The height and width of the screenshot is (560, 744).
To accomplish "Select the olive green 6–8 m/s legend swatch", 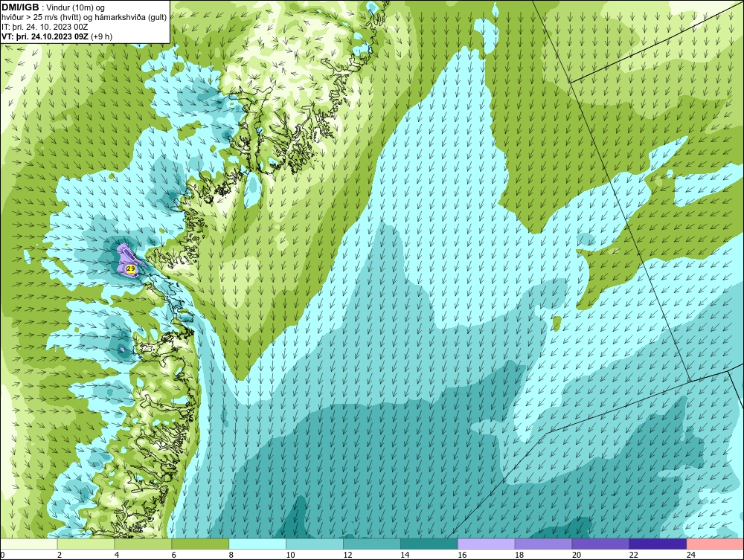I will pos(199,544).
